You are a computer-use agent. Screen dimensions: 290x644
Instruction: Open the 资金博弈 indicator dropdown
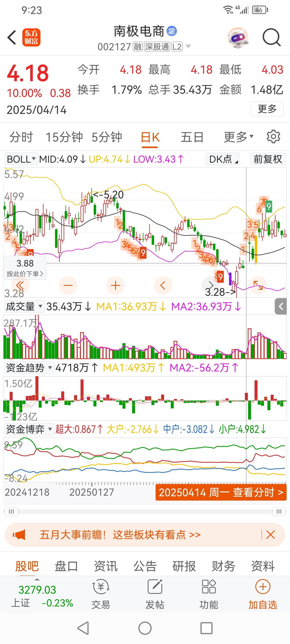pos(29,429)
